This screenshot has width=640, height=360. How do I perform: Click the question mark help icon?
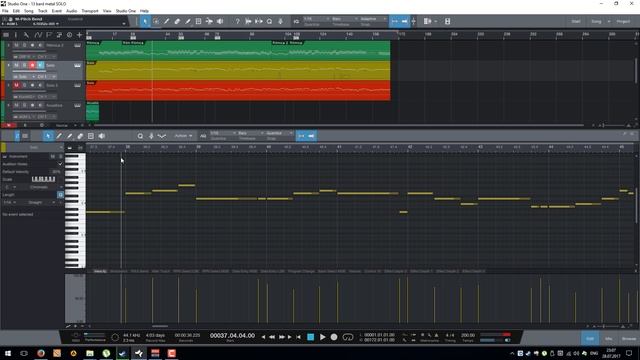pos(237,21)
